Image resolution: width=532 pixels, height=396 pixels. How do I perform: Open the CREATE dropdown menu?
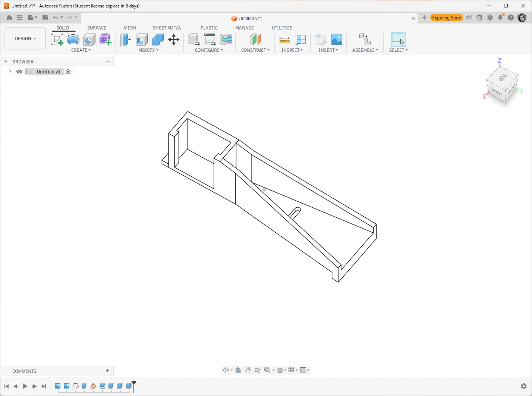[81, 50]
